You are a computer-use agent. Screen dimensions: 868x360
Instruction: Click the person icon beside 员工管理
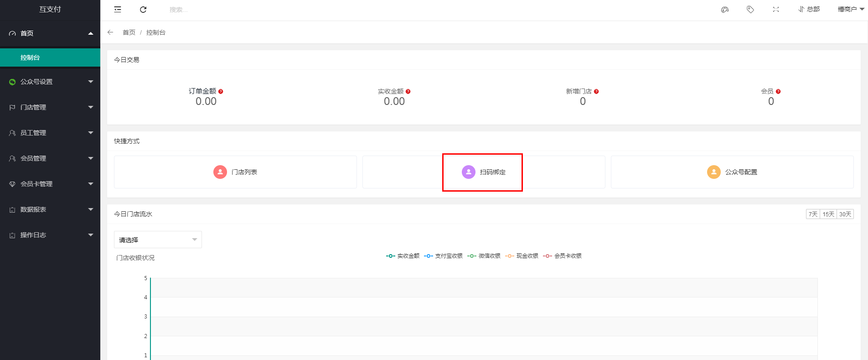click(12, 133)
